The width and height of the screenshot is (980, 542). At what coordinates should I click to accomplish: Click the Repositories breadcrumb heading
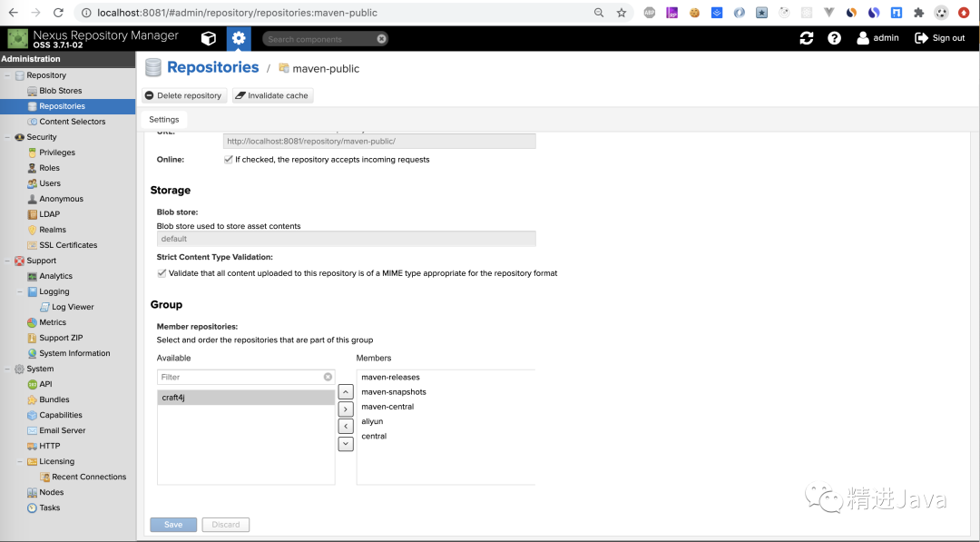(212, 67)
